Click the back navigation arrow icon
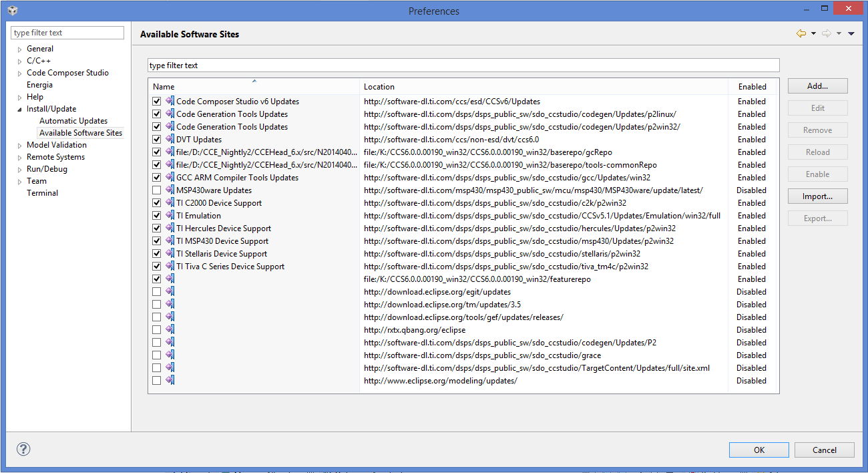The width and height of the screenshot is (868, 473). click(x=801, y=33)
